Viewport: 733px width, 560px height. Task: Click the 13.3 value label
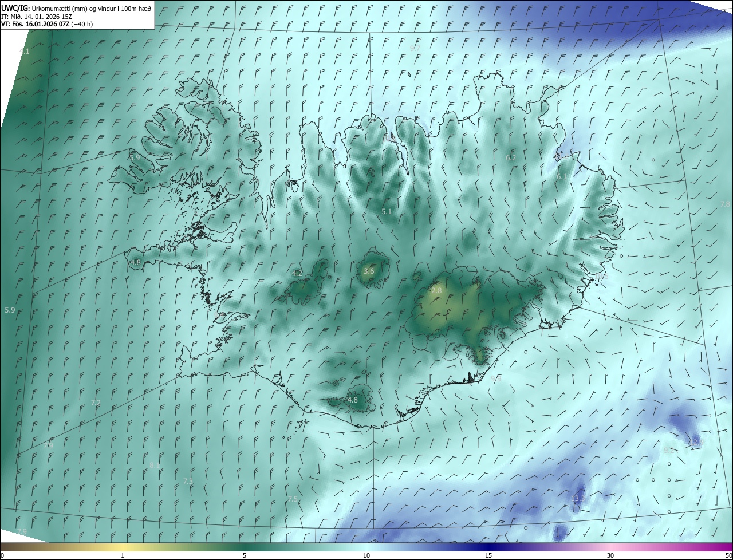578,499
